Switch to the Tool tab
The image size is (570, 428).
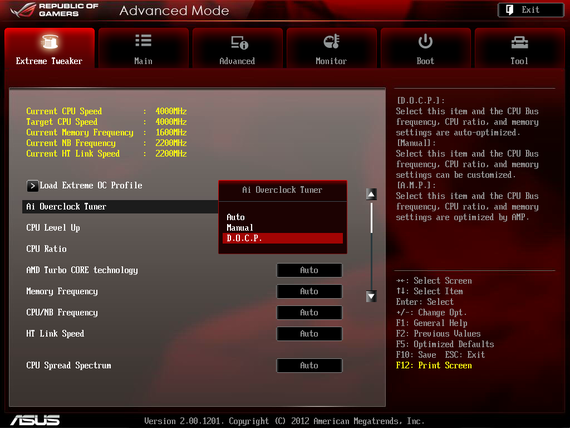(x=519, y=48)
